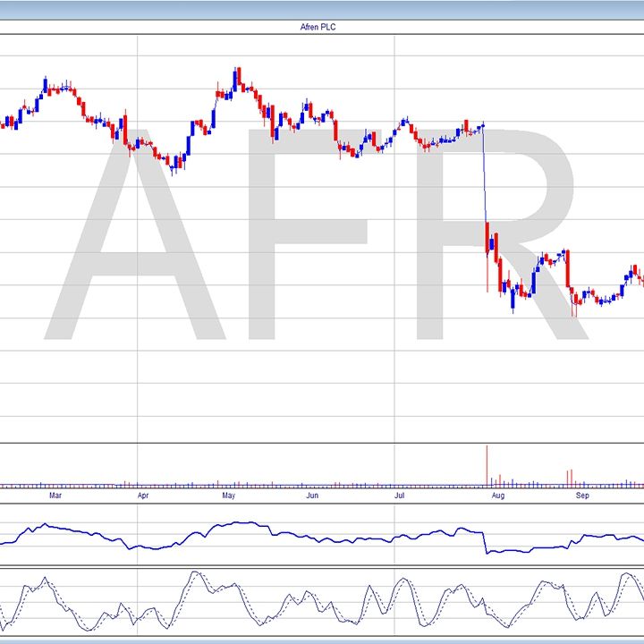
Task: Click the Afren PLC chart title
Action: coord(318,27)
